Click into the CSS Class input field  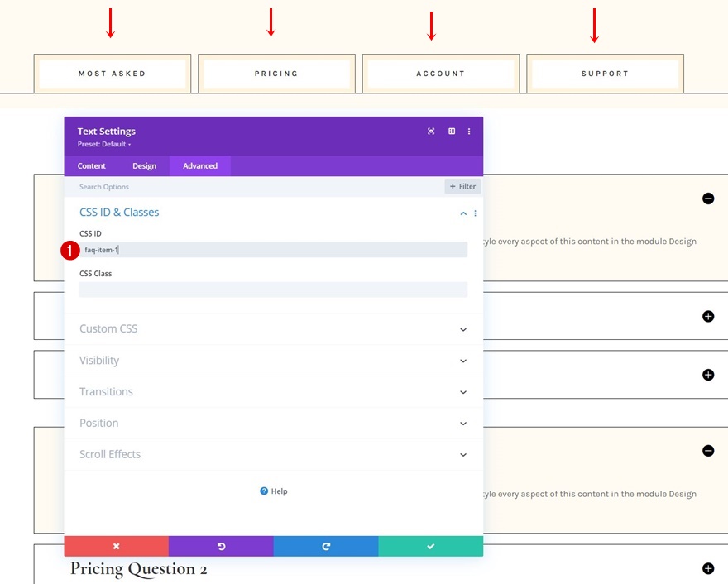tap(274, 290)
